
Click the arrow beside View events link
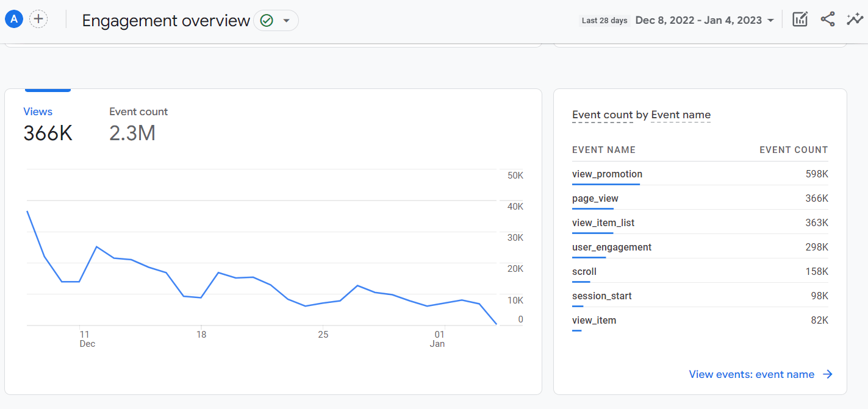click(x=828, y=374)
